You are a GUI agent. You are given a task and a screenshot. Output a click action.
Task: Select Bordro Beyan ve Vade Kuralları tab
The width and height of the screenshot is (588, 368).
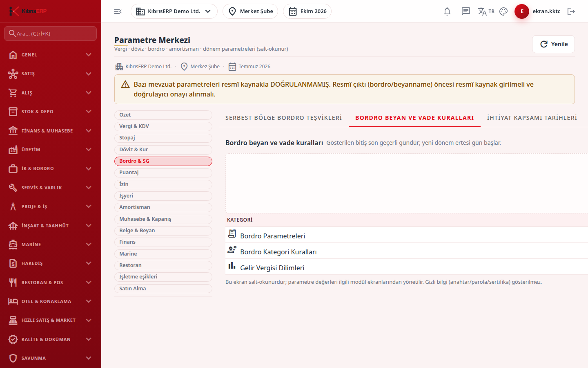[414, 118]
